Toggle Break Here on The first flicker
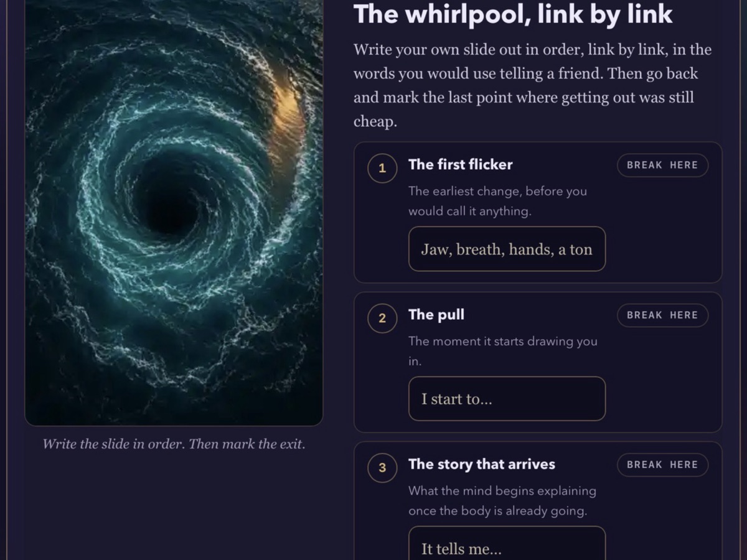Viewport: 747px width, 560px height. pyautogui.click(x=662, y=165)
